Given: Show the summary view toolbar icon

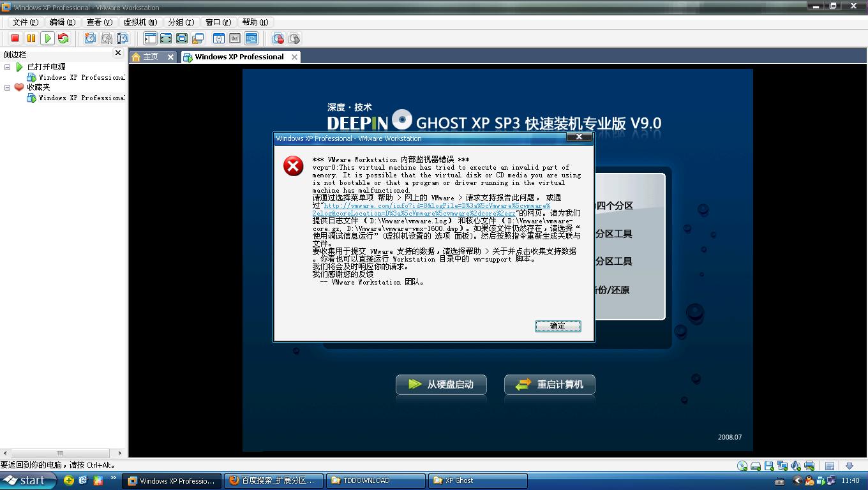Looking at the screenshot, I should [x=219, y=38].
